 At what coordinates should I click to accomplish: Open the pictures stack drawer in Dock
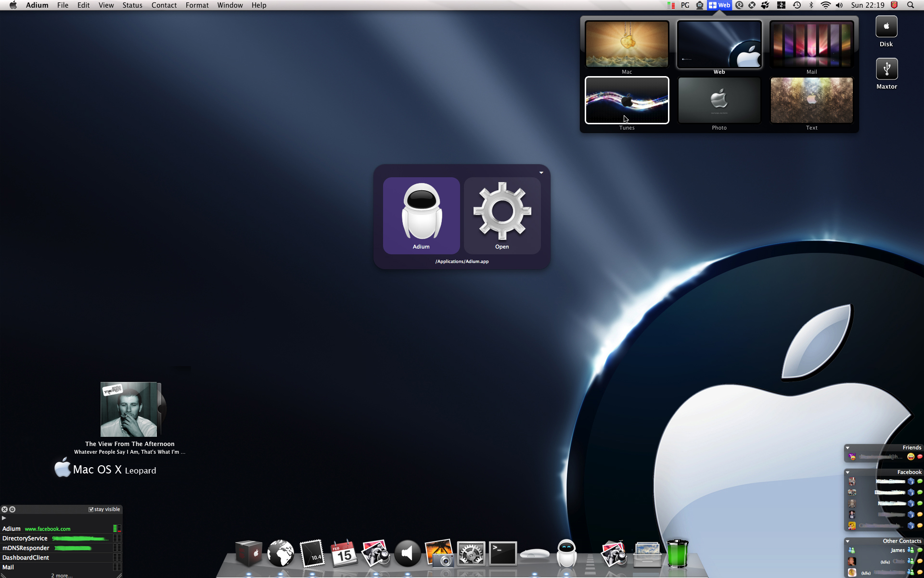pyautogui.click(x=647, y=554)
